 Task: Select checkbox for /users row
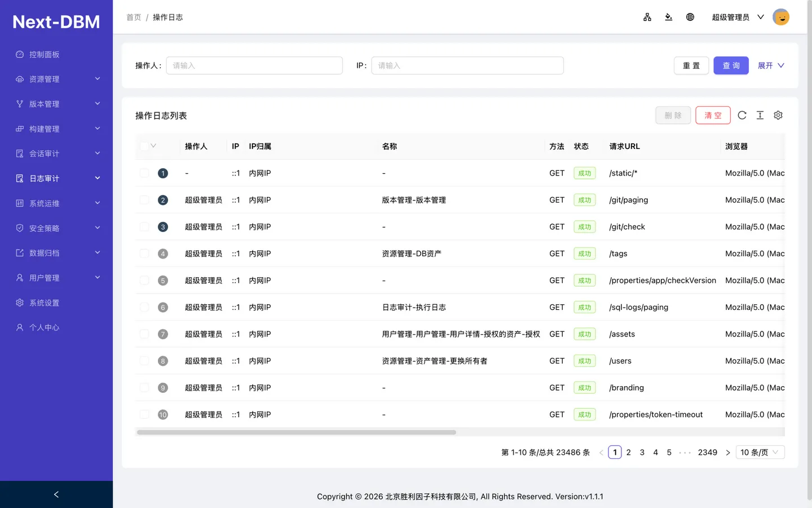(x=144, y=361)
